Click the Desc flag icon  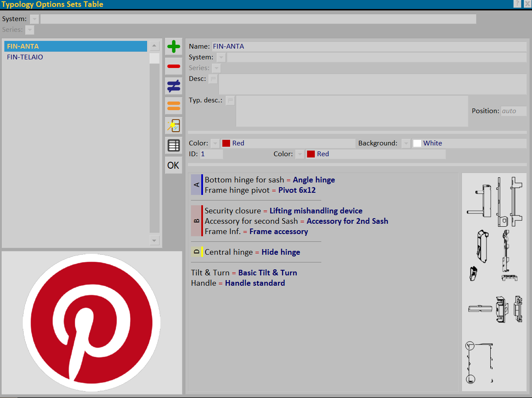click(213, 79)
